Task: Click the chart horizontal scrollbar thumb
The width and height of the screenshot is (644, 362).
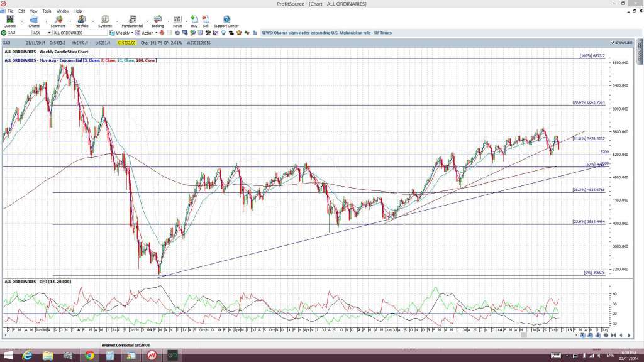Action: click(524, 336)
